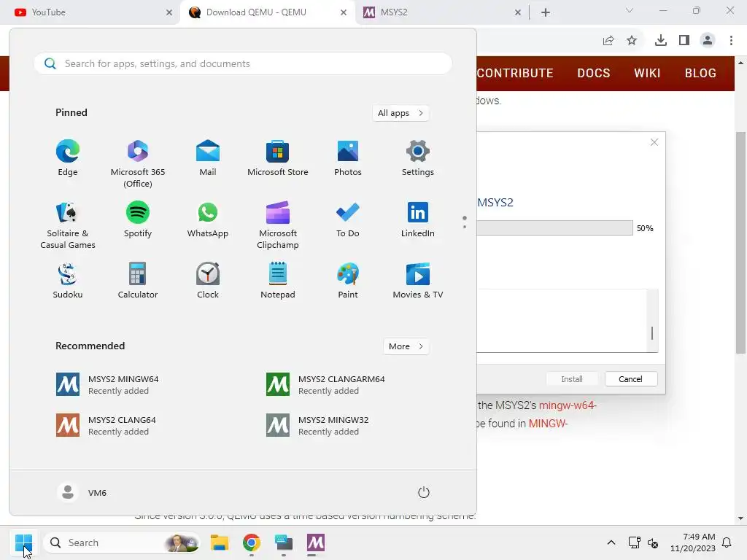Viewport: 747px width, 560px height.
Task: Open WIKI in QEMU site nav
Action: [x=647, y=73]
